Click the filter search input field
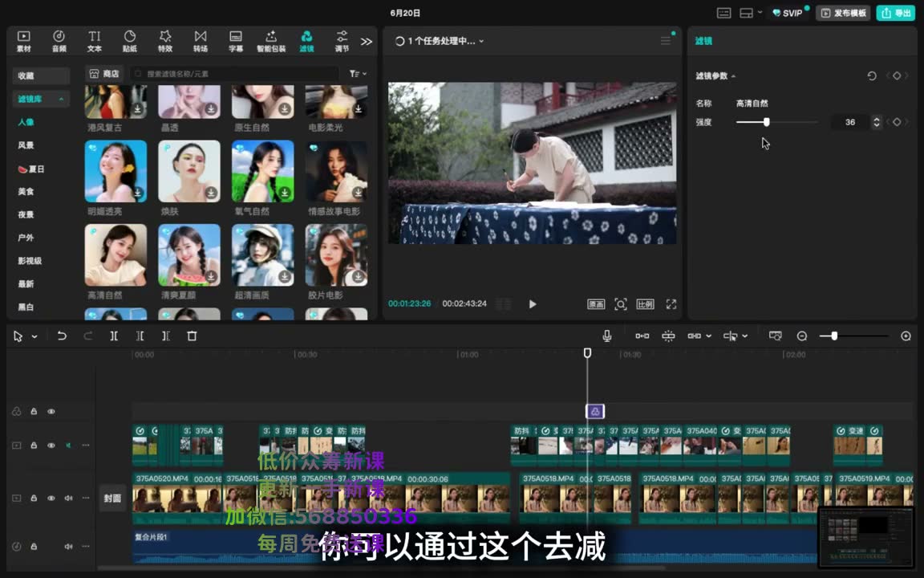 click(234, 74)
